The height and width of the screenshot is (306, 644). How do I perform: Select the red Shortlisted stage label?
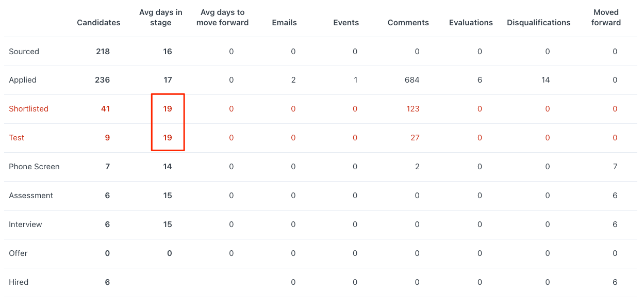(x=28, y=109)
